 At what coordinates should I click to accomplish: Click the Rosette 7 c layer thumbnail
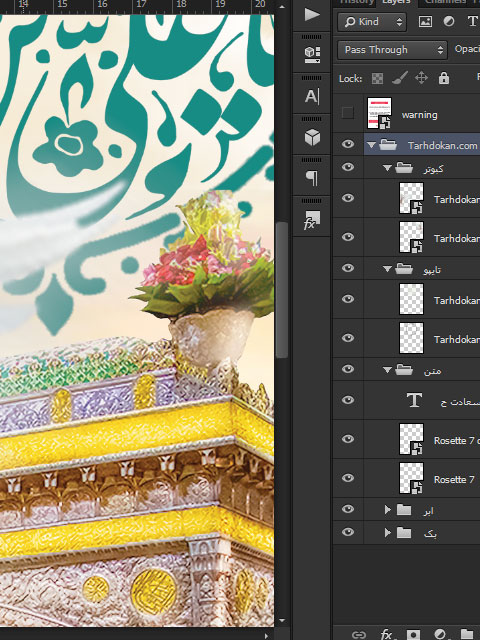point(411,439)
